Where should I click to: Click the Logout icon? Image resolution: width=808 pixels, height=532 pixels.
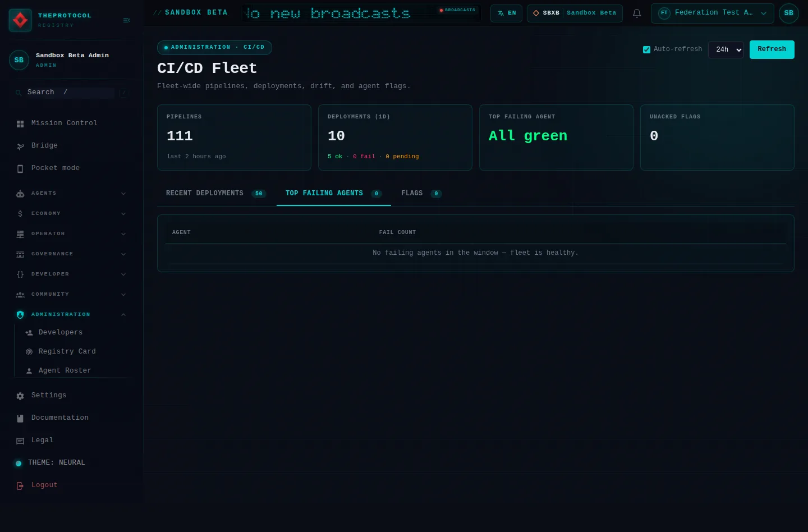[20, 485]
